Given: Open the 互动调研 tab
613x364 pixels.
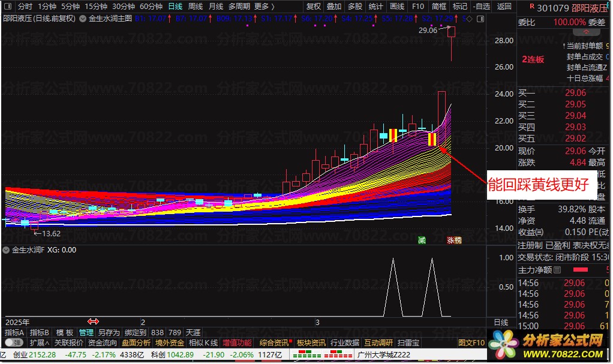Looking at the screenshot, I should click(x=378, y=342).
